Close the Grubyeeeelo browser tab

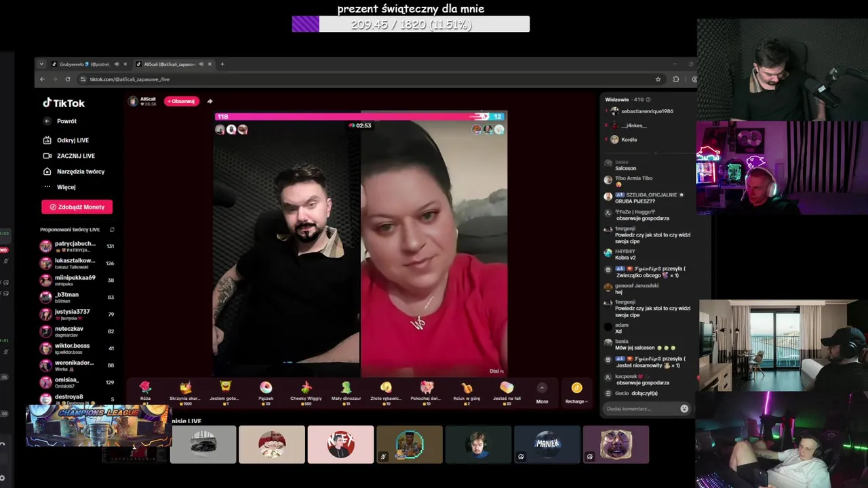pos(125,64)
